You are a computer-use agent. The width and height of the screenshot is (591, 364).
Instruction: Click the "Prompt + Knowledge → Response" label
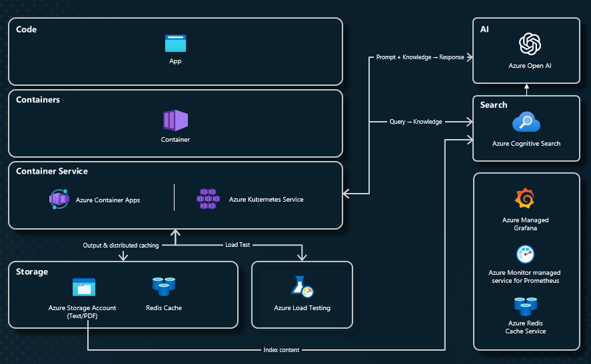pyautogui.click(x=420, y=57)
